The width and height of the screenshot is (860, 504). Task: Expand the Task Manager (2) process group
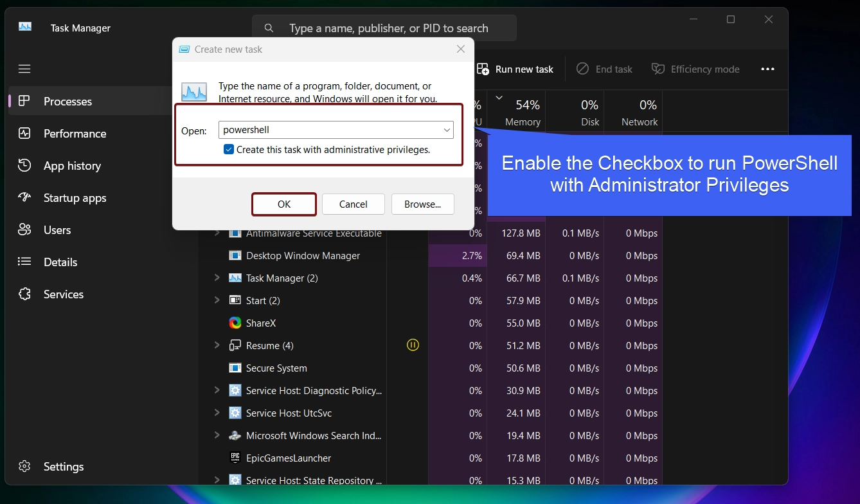[x=217, y=278]
